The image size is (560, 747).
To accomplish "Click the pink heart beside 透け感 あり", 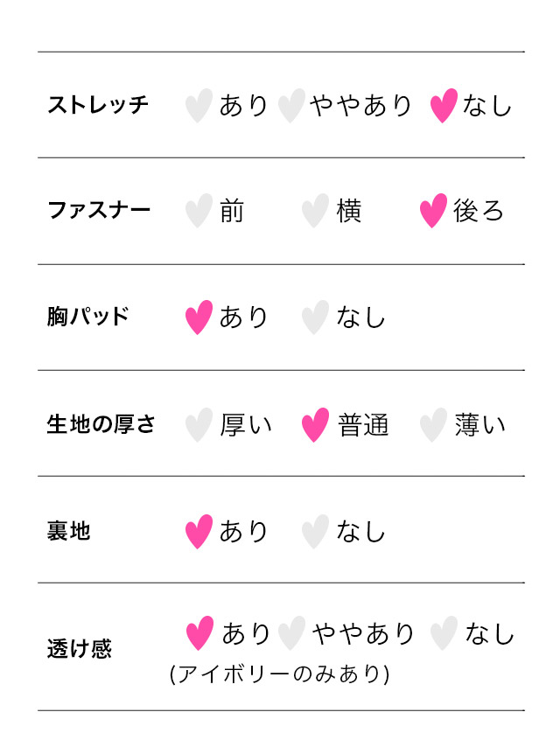I will [199, 633].
